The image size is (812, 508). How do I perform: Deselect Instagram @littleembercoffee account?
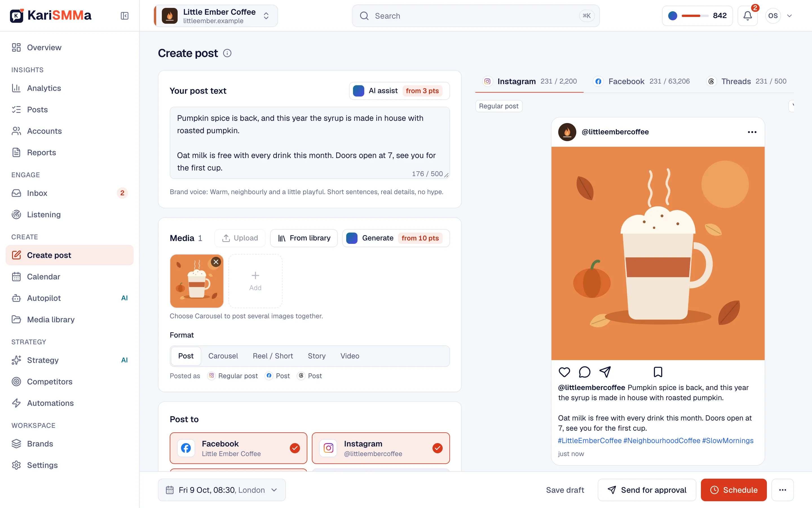[381, 448]
